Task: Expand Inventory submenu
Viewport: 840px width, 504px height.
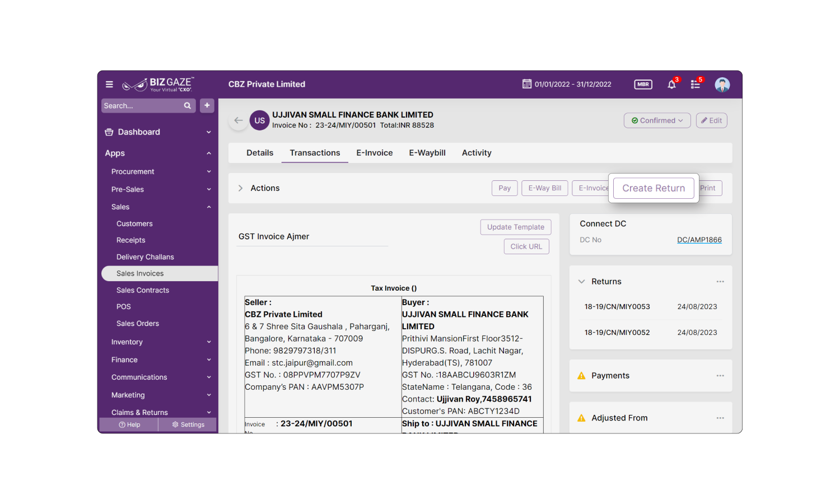Action: (x=209, y=342)
